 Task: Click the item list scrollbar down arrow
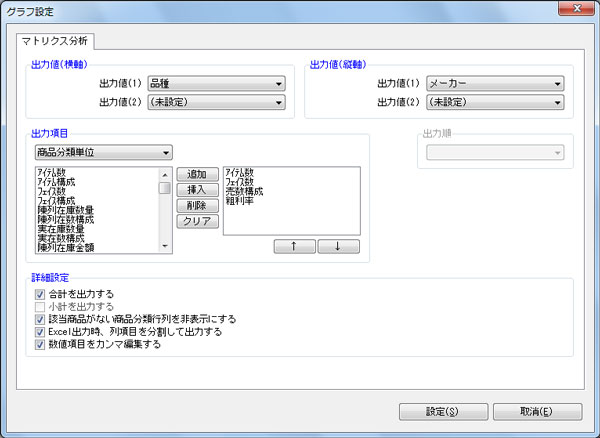point(164,246)
